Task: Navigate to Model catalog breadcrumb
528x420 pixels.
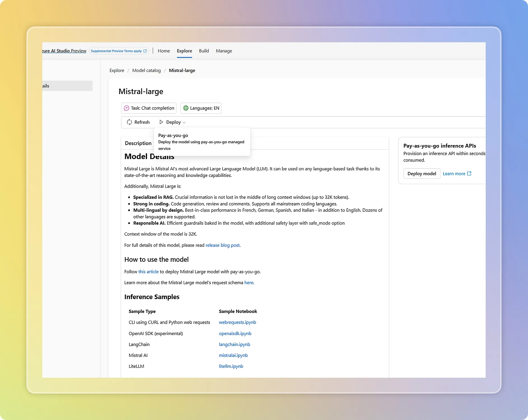Action: tap(146, 71)
